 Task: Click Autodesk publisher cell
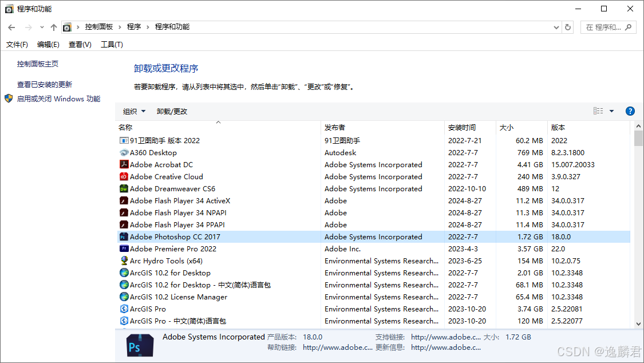click(x=340, y=152)
